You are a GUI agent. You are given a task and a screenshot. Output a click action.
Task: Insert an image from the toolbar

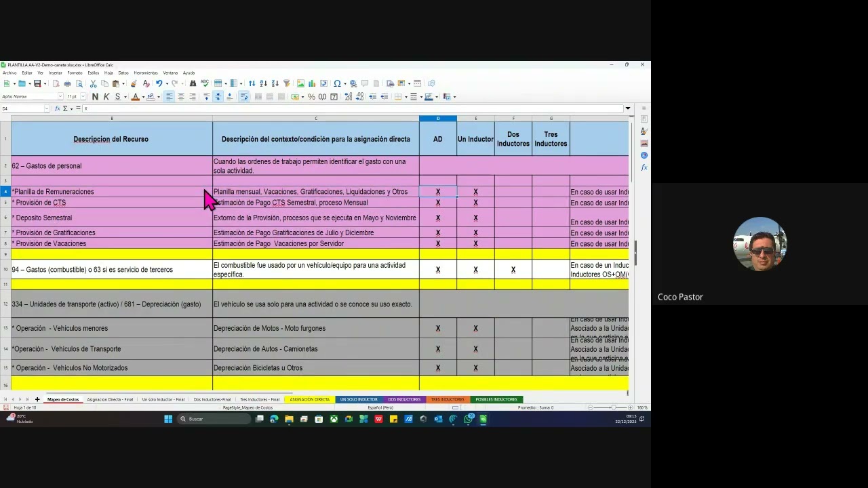coord(300,83)
